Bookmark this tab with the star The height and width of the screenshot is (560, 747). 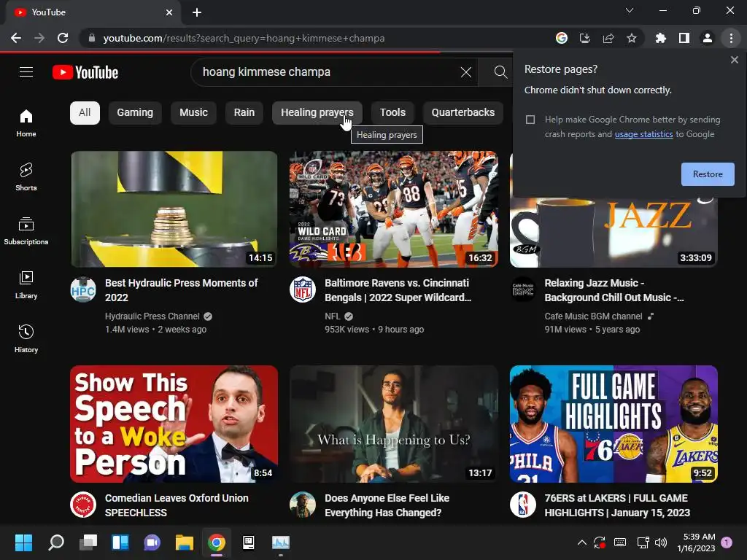(632, 38)
